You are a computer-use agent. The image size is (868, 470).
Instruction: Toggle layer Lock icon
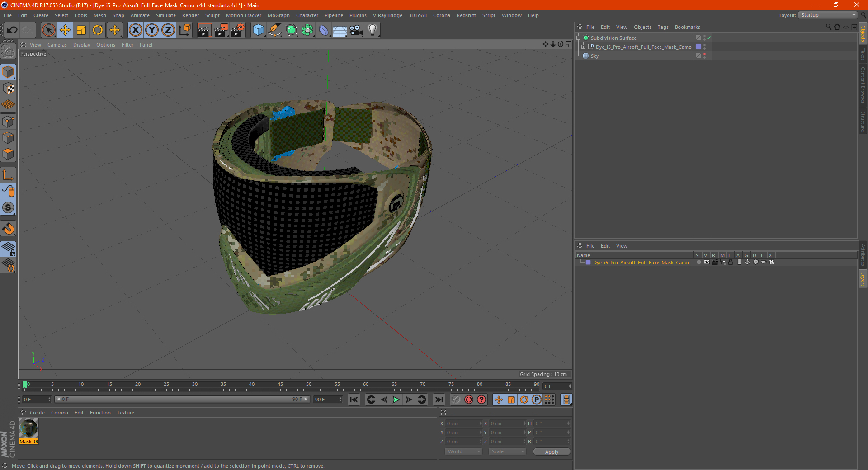pyautogui.click(x=731, y=263)
